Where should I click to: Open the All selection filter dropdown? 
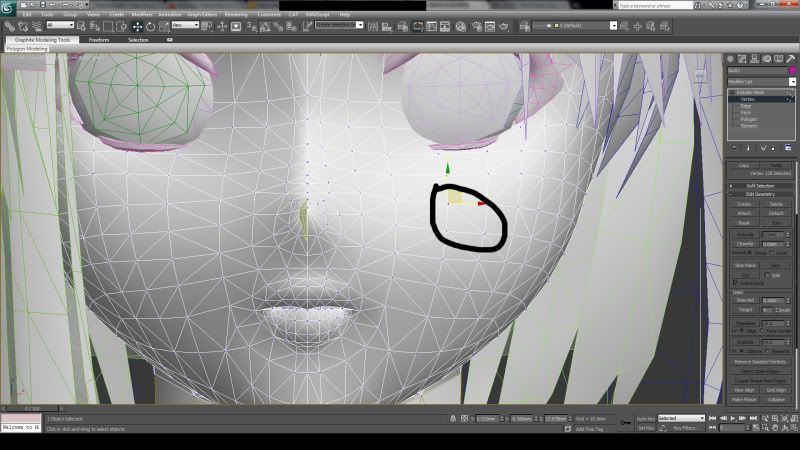click(59, 26)
